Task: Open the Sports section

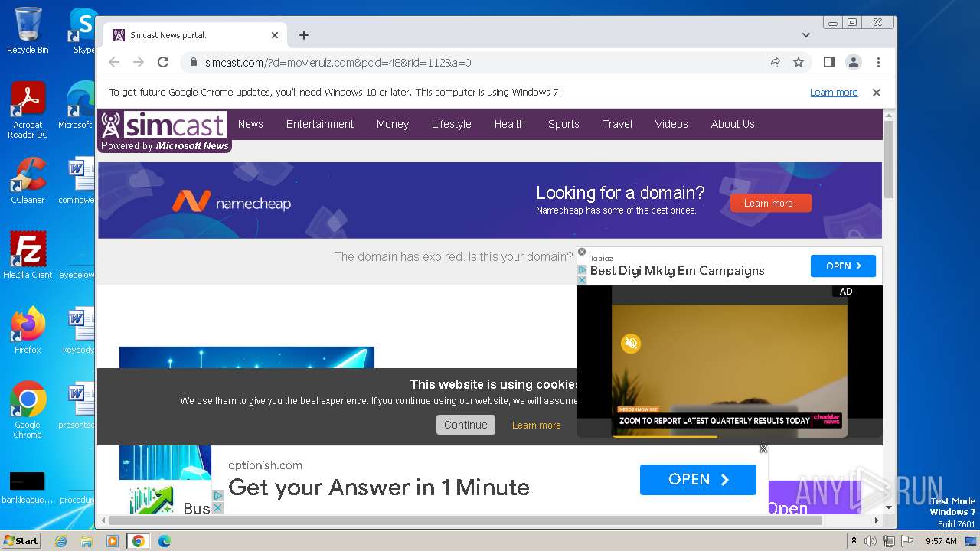Action: tap(563, 124)
